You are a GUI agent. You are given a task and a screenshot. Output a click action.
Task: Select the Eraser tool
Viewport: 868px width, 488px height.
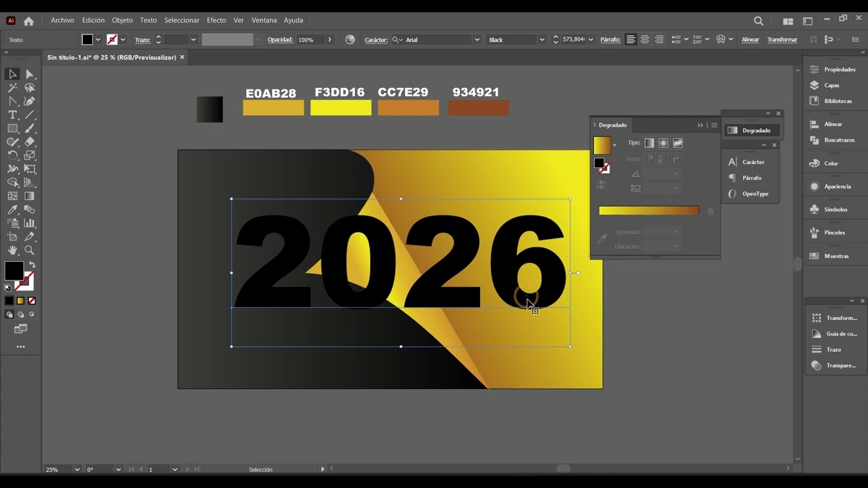tap(29, 142)
